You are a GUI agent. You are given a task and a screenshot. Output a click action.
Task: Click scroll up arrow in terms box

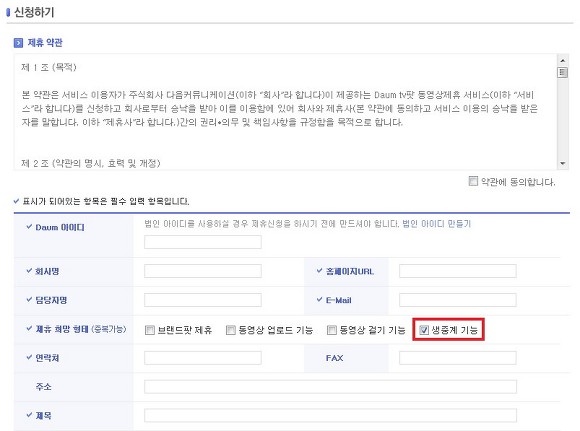click(x=562, y=60)
